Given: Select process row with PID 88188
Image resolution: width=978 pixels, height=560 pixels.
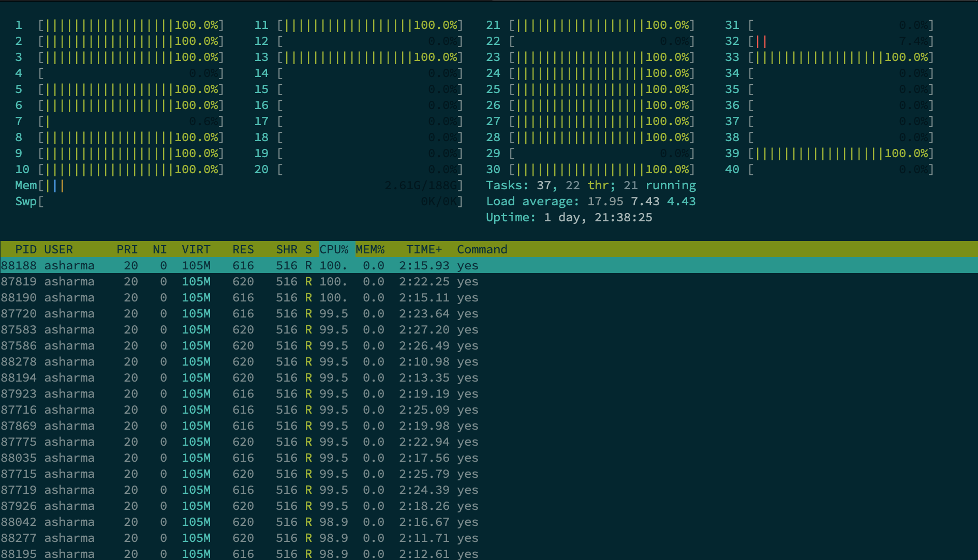Looking at the screenshot, I should click(x=489, y=265).
